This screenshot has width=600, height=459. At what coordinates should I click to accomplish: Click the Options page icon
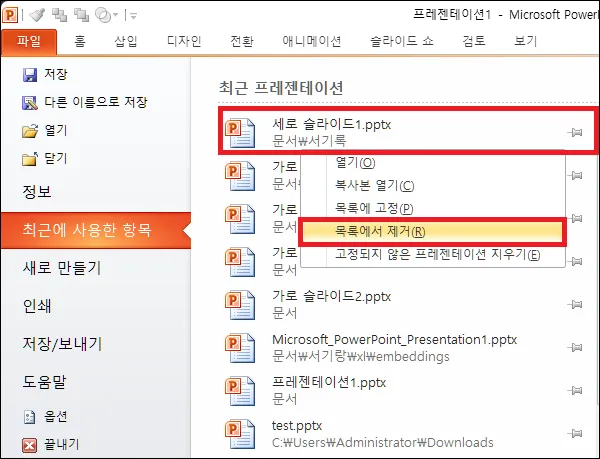coord(30,417)
